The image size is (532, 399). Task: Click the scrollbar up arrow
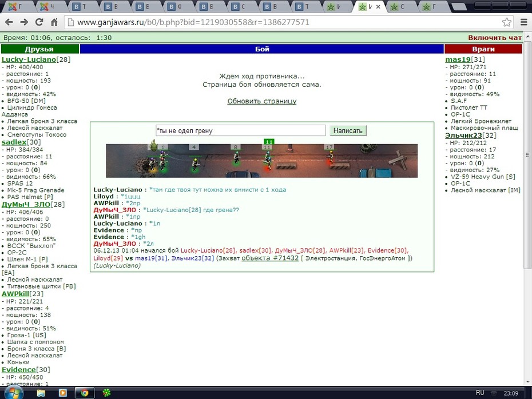(x=527, y=36)
